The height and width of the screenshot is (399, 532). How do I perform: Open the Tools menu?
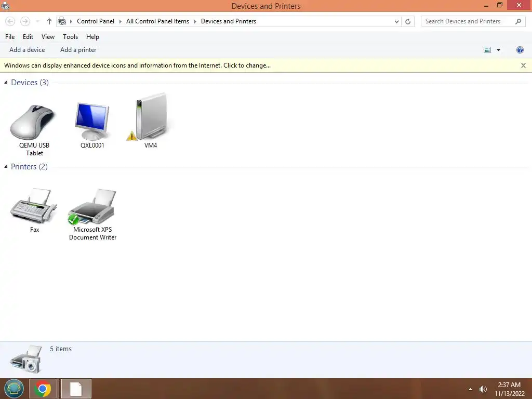[x=70, y=37]
